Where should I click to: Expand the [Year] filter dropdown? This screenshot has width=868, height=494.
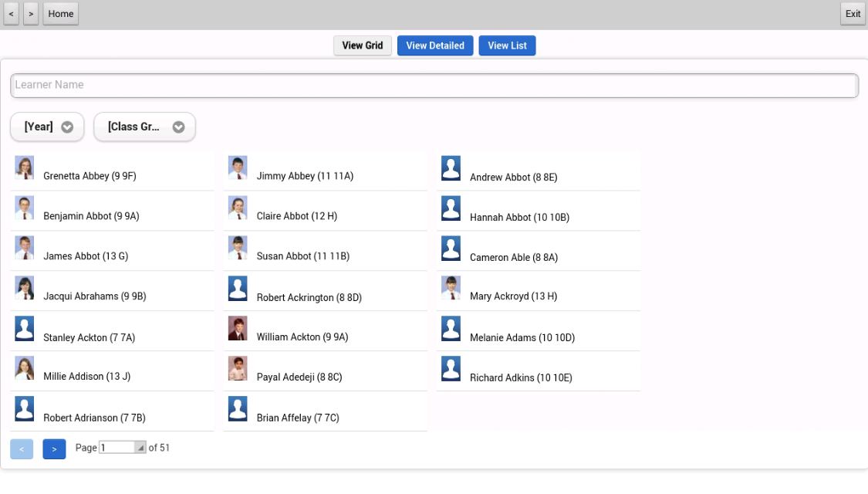[47, 127]
